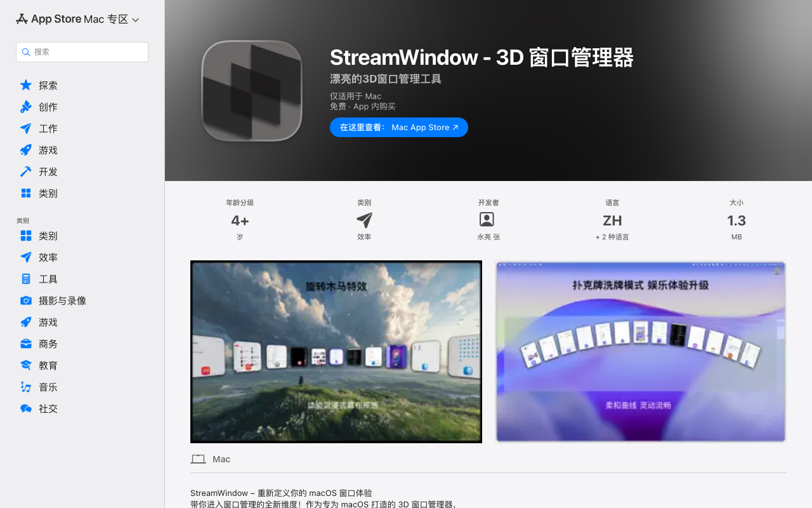Image resolution: width=812 pixels, height=508 pixels.
Task: Open developer 永亮 张 link
Action: pyautogui.click(x=488, y=237)
